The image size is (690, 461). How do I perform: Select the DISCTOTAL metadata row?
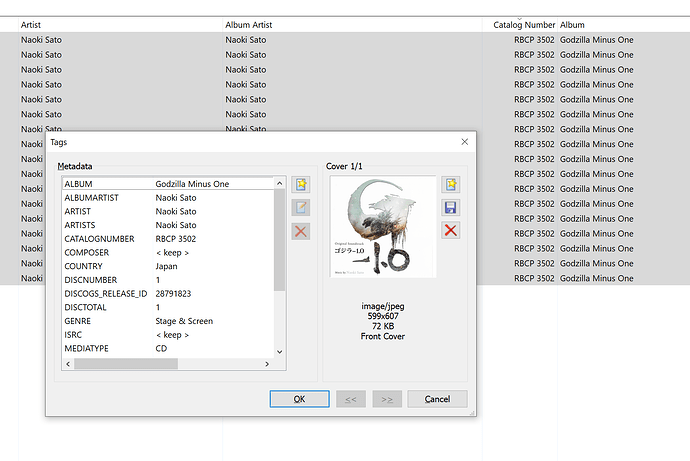[169, 307]
